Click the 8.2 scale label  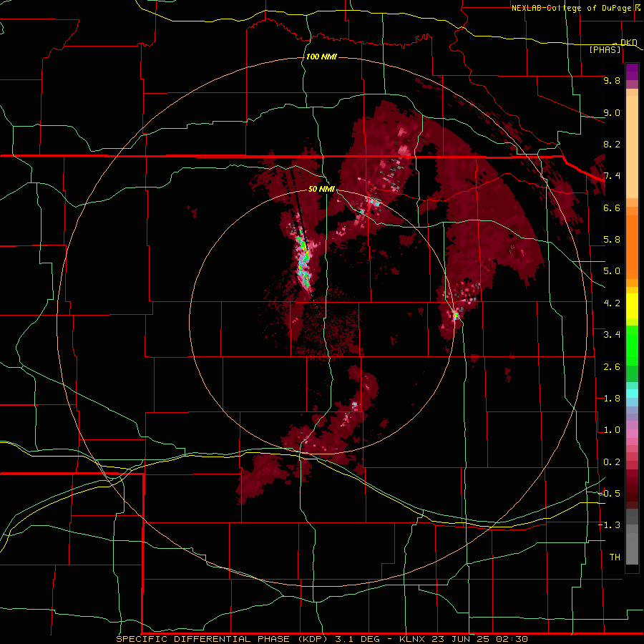tap(612, 144)
